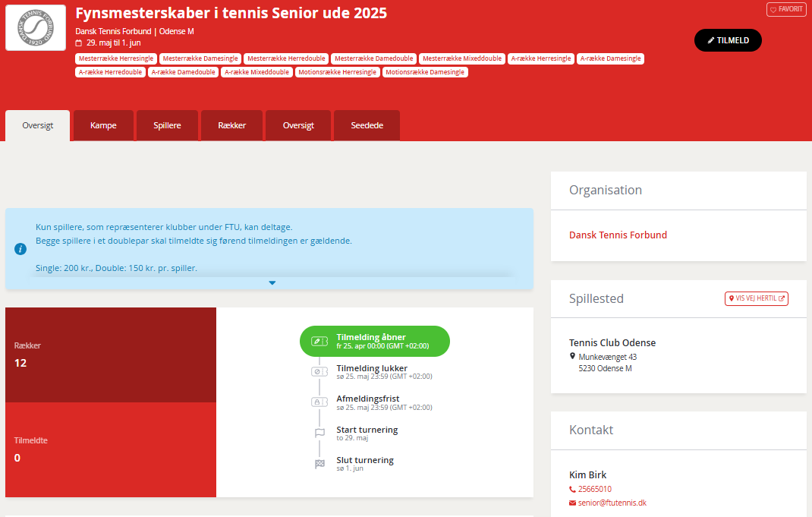The image size is (812, 517).
Task: Email senior@ftutennis.dk
Action: coord(612,503)
